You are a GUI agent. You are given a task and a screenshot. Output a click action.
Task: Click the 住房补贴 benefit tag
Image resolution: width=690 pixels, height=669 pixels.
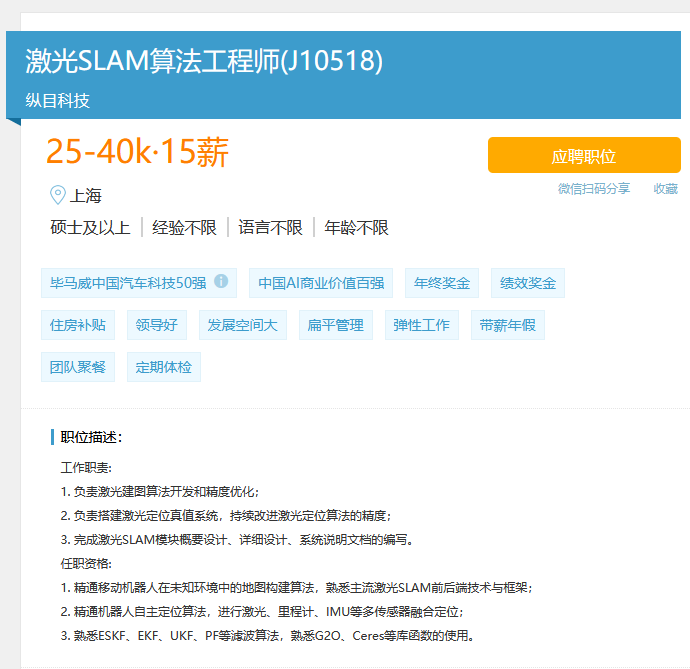tap(78, 325)
